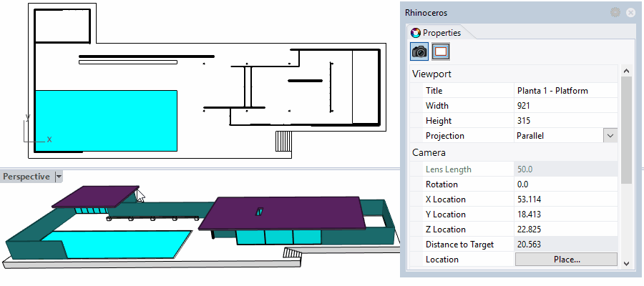Select the cyan pool in plan view
644x286 pixels.
(x=106, y=120)
